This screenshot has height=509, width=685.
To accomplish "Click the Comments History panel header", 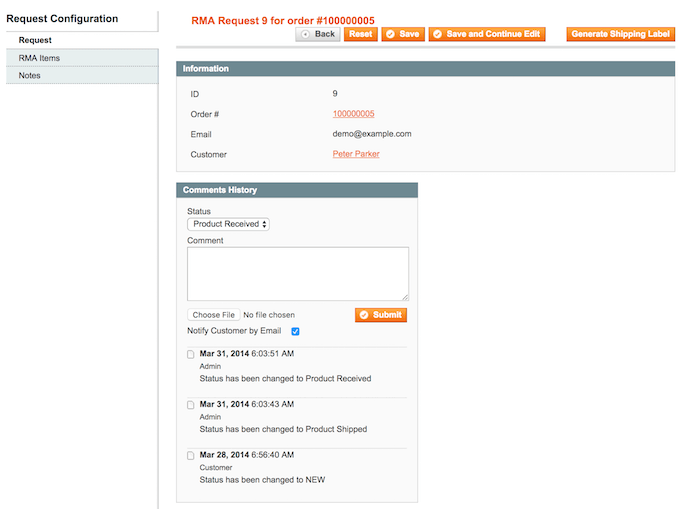I will pyautogui.click(x=297, y=190).
